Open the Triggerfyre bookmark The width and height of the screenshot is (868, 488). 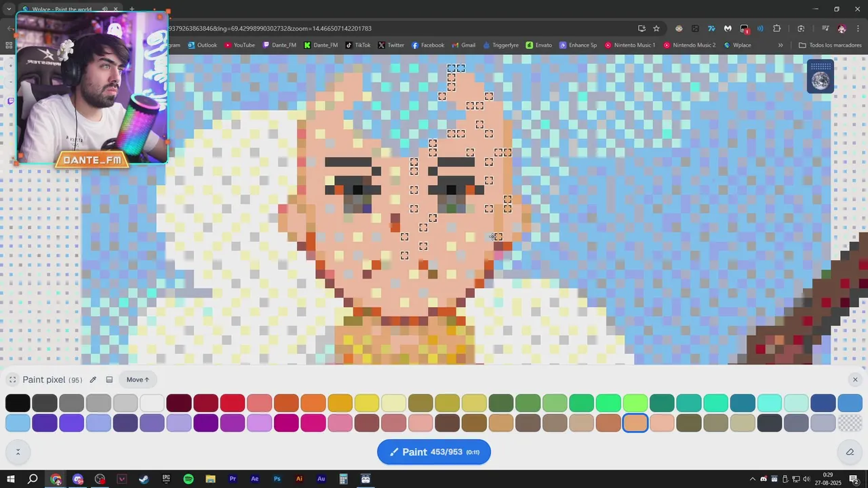[x=501, y=45]
